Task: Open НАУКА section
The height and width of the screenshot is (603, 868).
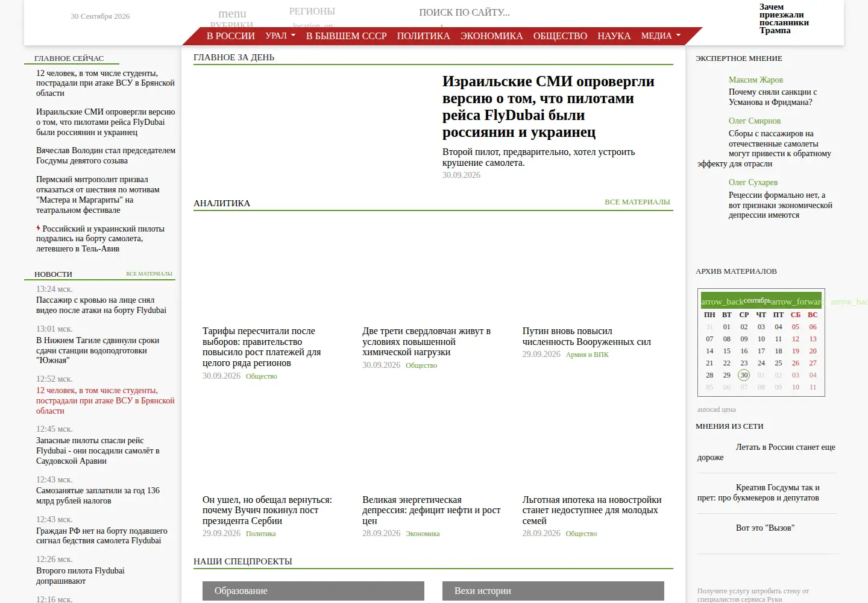Action: point(614,36)
